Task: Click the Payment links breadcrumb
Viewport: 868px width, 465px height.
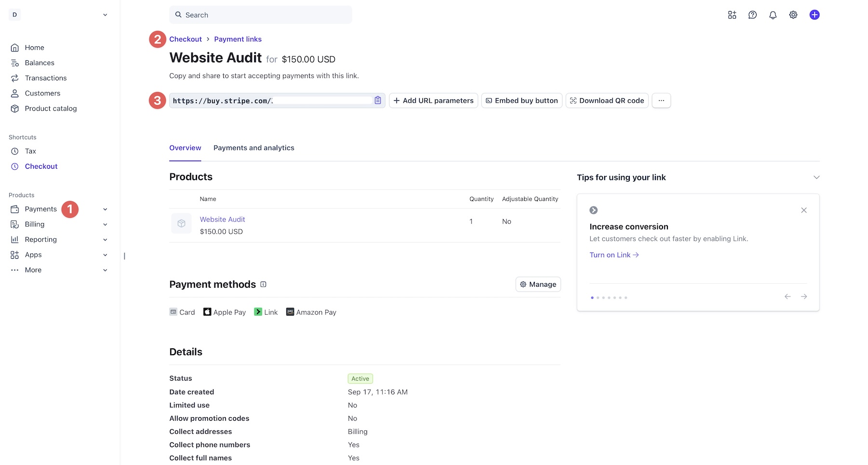Action: click(238, 39)
